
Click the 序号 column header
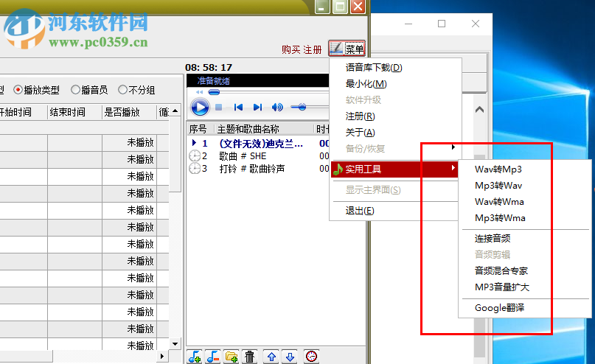point(201,129)
